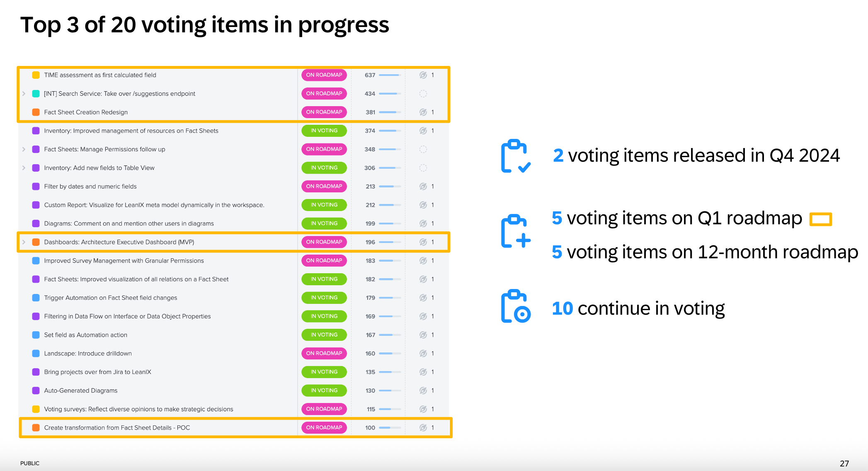Open the Landscape: Introduce drilldown item
Screen dimensions: 868x471
pyautogui.click(x=88, y=354)
